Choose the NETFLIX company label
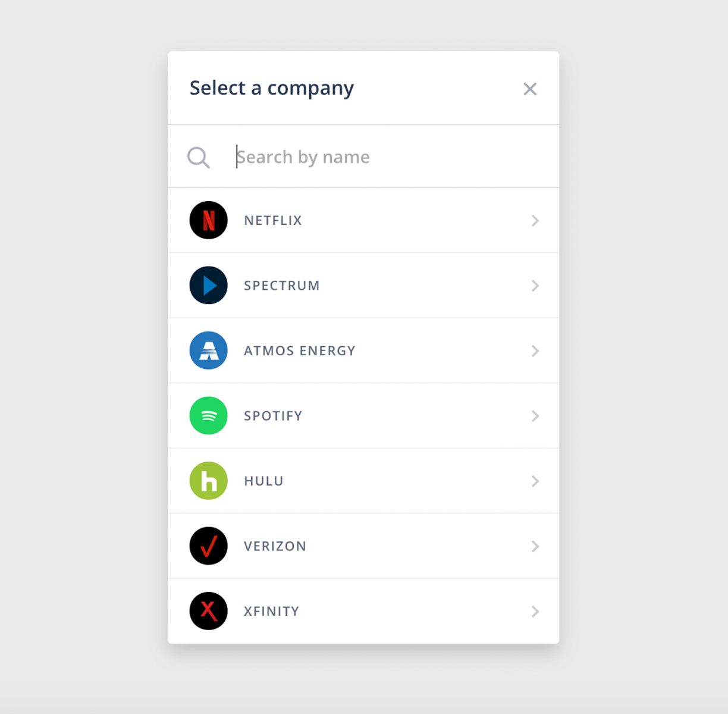 click(273, 221)
